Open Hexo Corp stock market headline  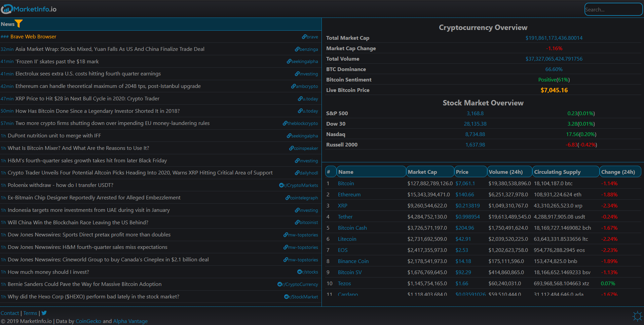(93, 297)
